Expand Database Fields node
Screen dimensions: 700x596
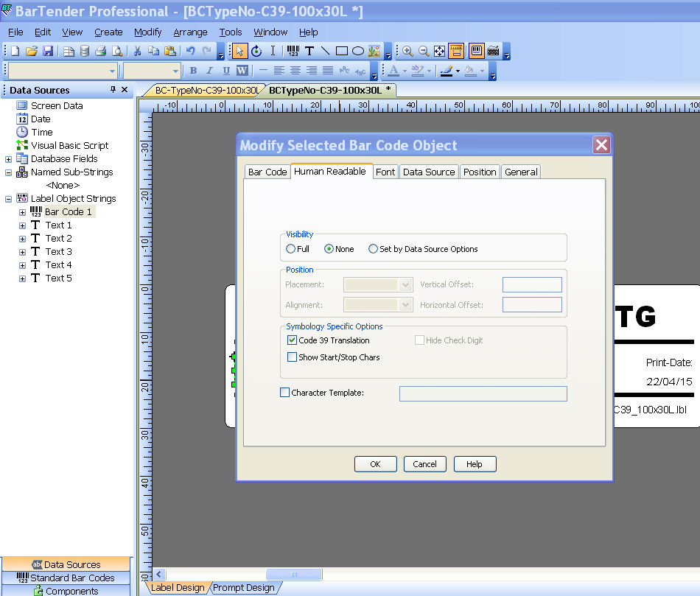9,159
